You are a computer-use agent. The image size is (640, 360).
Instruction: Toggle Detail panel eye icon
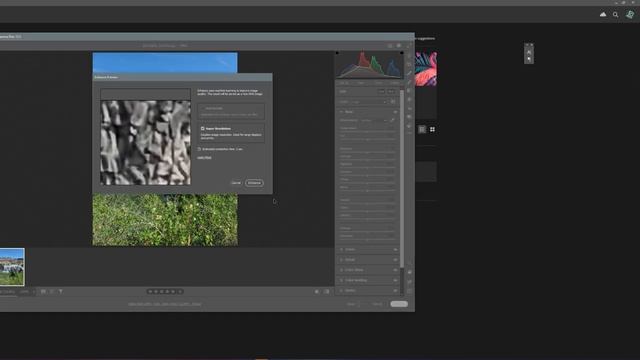(x=395, y=260)
